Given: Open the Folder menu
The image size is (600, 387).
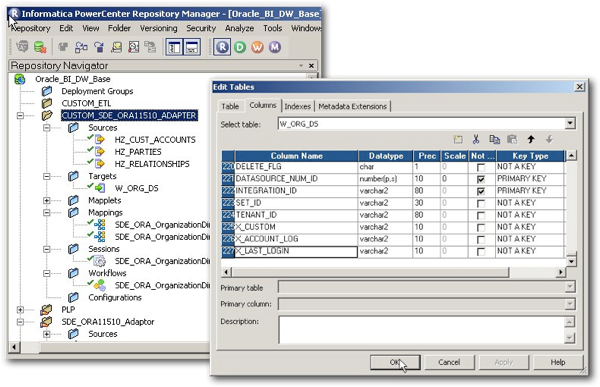Looking at the screenshot, I should (x=119, y=28).
